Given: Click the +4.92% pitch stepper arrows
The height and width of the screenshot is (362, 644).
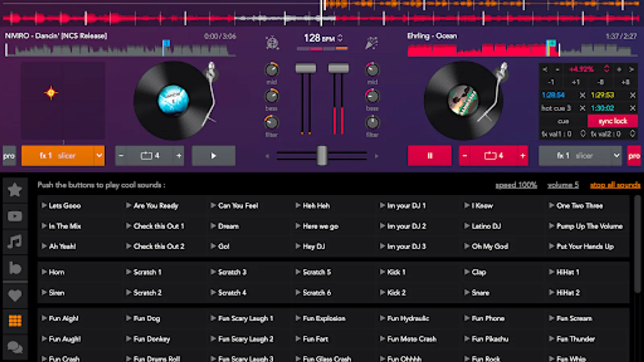Looking at the screenshot, I should [606, 69].
